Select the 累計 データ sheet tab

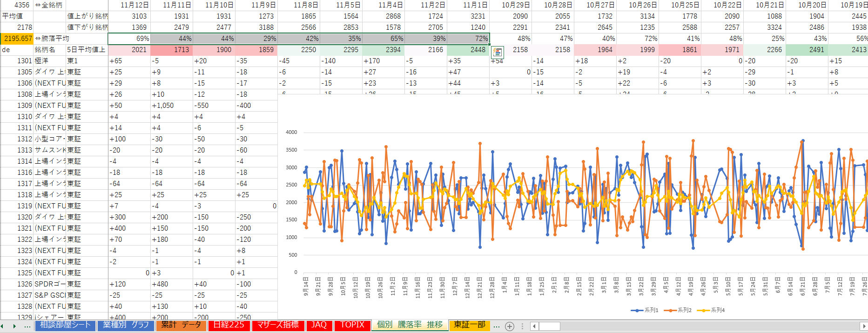pos(181,325)
